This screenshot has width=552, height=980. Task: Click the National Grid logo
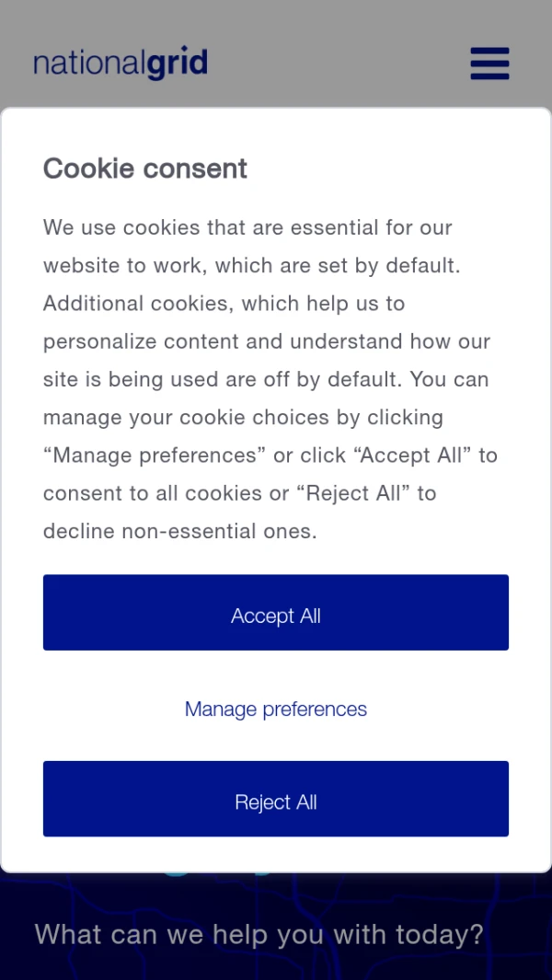121,63
